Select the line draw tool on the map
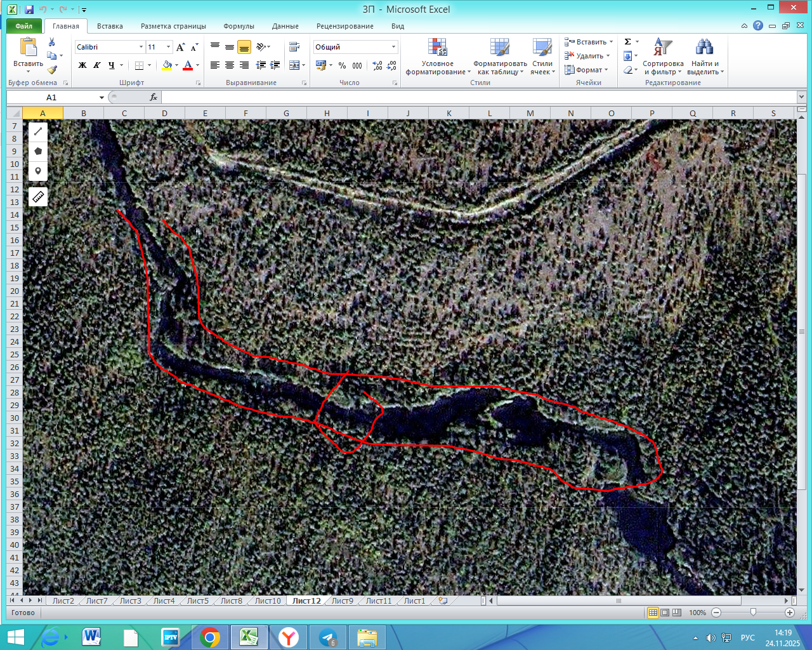 38,131
